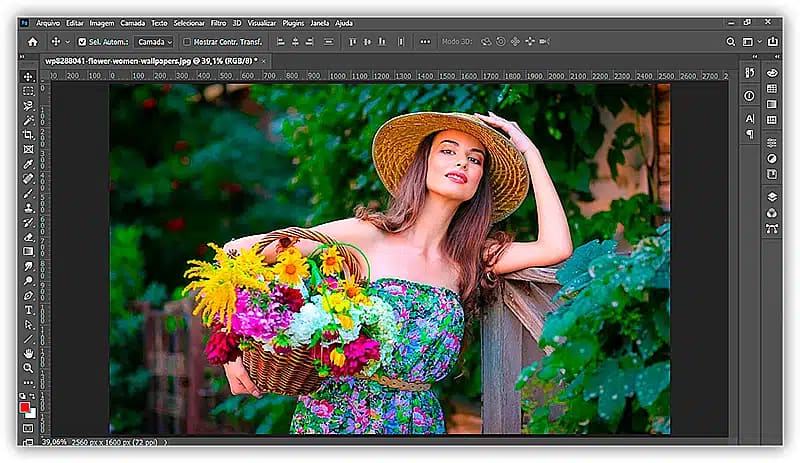Open the Search magnifier in the options bar
The width and height of the screenshot is (800, 463).
pos(731,42)
